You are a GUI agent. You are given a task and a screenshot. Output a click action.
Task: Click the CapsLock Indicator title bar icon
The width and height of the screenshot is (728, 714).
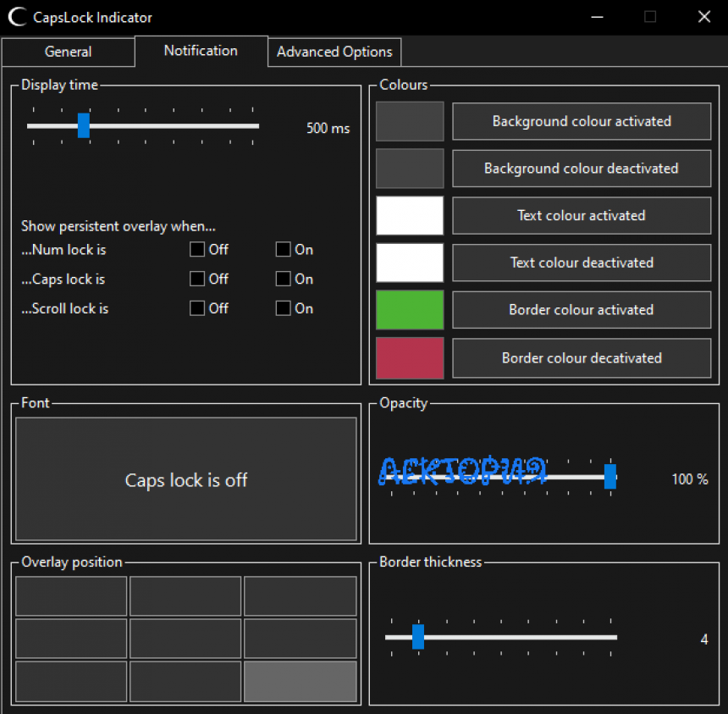[x=15, y=17]
